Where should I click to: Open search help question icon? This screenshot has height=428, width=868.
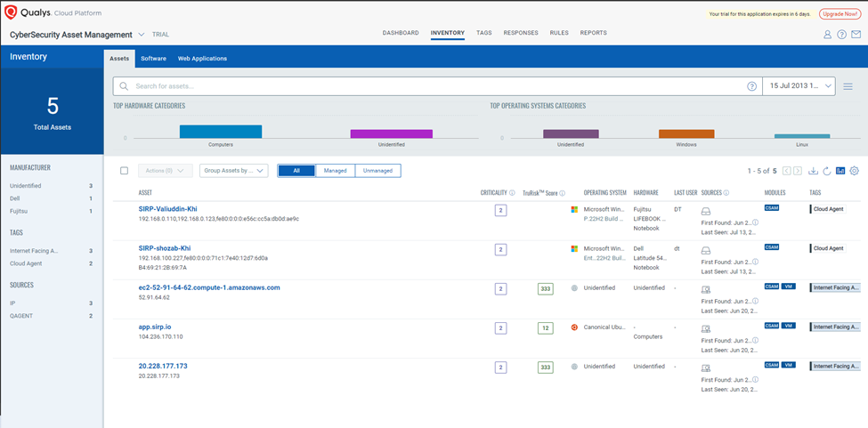click(751, 86)
